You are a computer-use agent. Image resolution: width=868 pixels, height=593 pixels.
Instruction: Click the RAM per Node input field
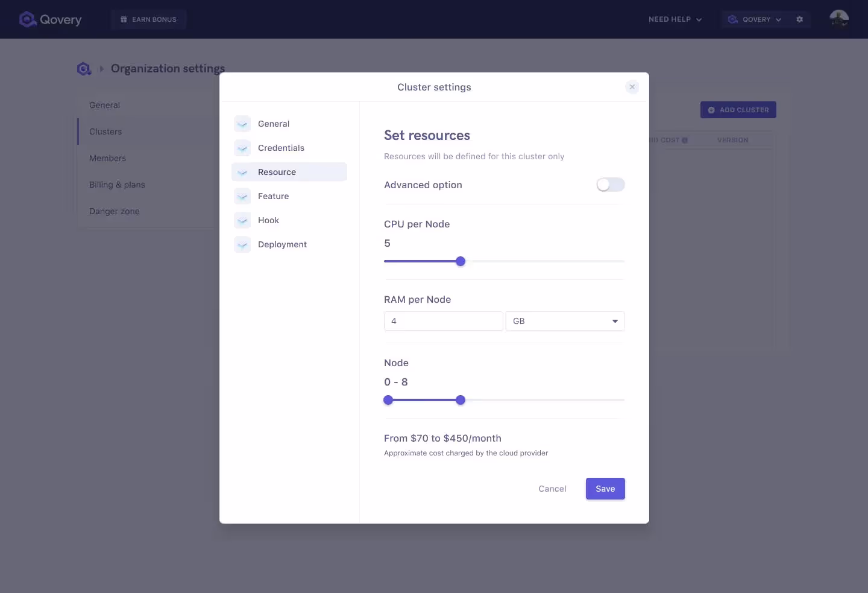443,321
